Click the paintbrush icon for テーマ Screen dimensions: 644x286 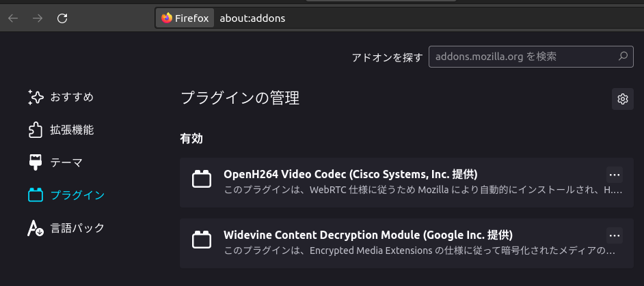(x=36, y=162)
